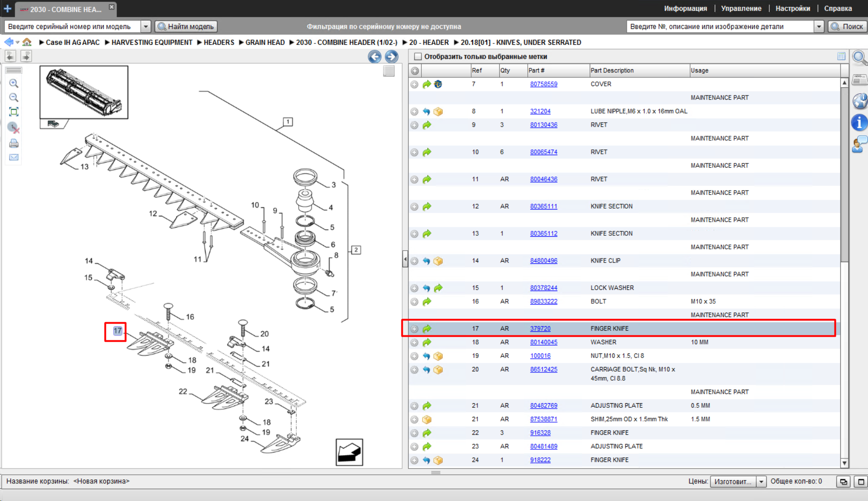Open the globe icon in right sidebar
The width and height of the screenshot is (868, 501).
coord(859,101)
